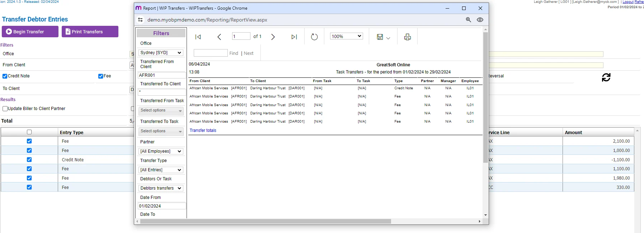Toggle the Credit Note checkbox
644x233 pixels.
point(5,76)
